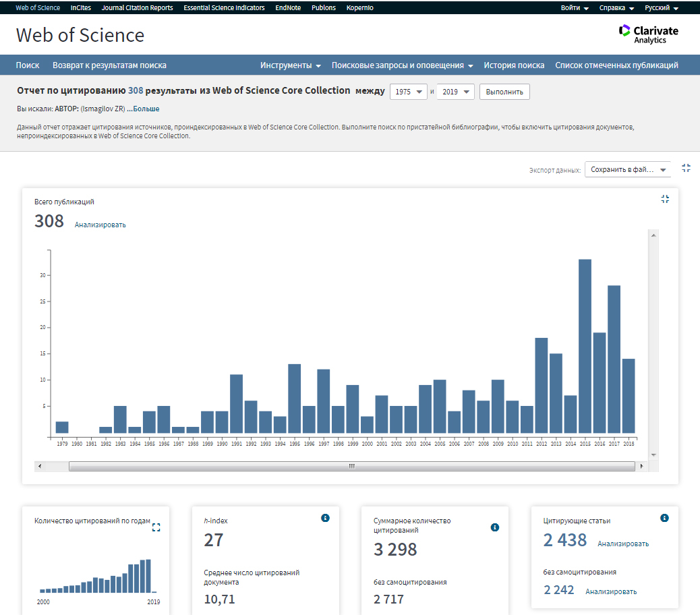Open the citing articles info icon
This screenshot has width=700, height=615.
[664, 518]
